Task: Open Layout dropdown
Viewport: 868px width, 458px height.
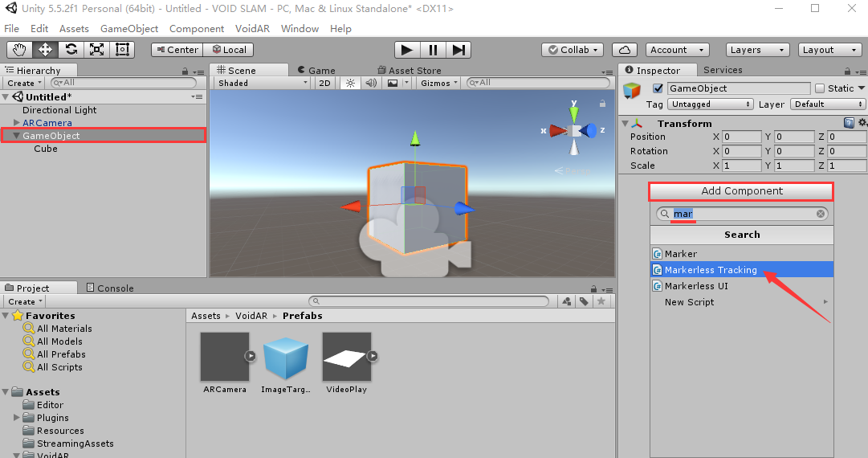Action: [829, 50]
